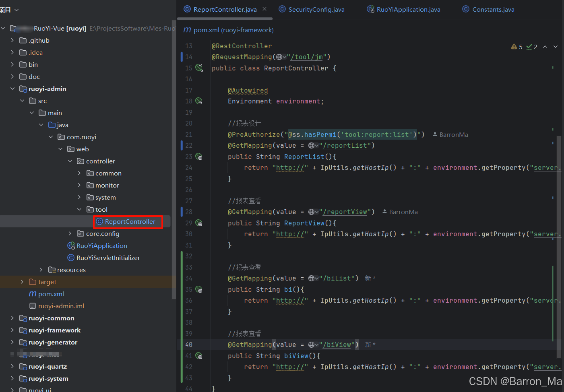This screenshot has height=392, width=564.
Task: Expand the doc folder
Action: click(x=12, y=76)
